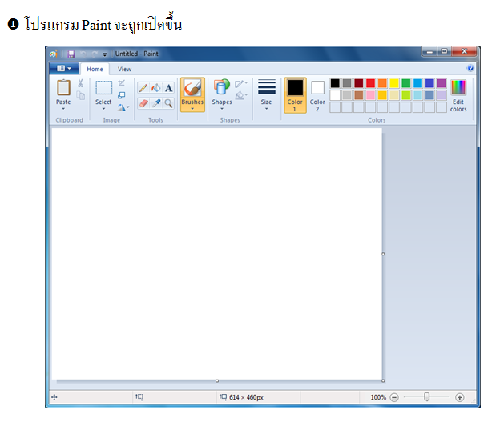
Task: Click the Edit colors rainbow icon
Action: pos(458,87)
